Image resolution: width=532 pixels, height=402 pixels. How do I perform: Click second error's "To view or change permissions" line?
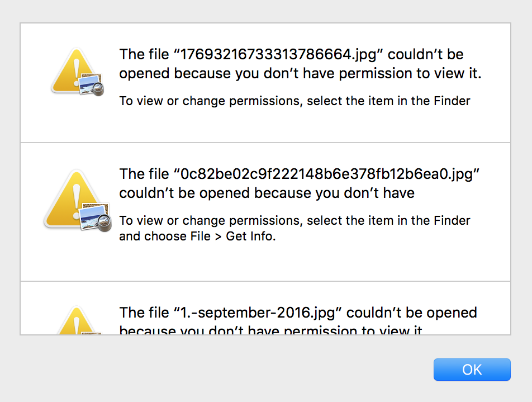294,220
